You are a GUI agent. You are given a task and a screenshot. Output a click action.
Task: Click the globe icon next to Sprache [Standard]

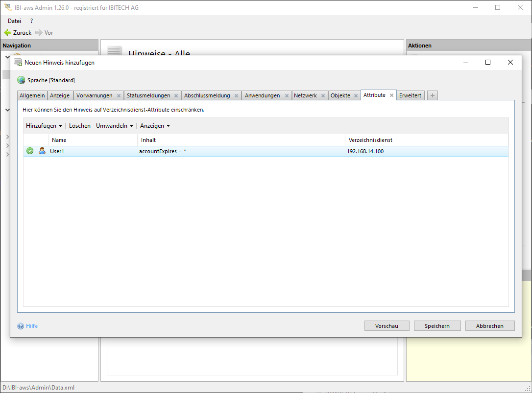click(21, 80)
